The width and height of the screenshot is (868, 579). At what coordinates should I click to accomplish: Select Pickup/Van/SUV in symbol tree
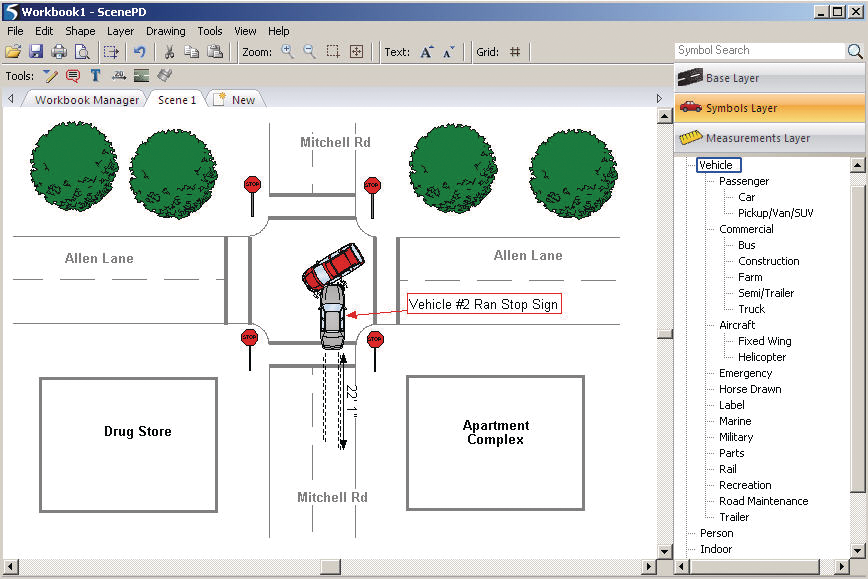coord(775,213)
